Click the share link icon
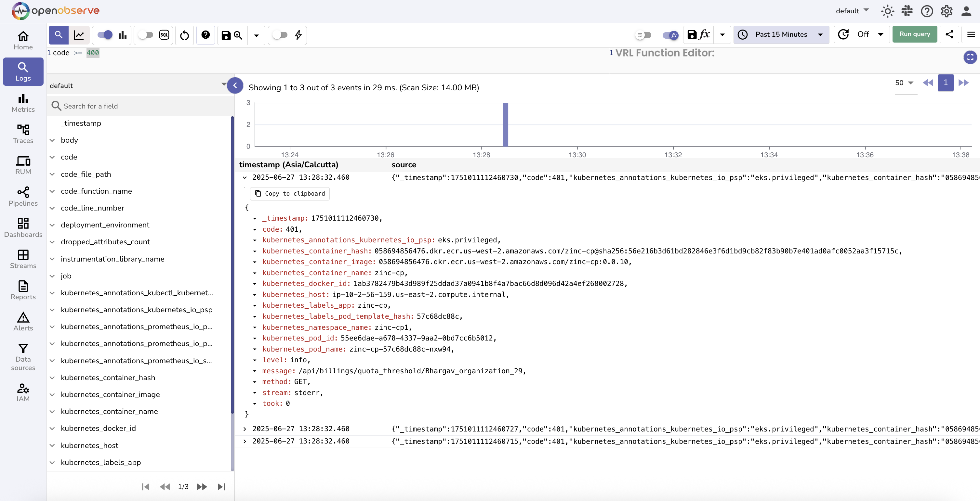The width and height of the screenshot is (980, 501). 949,34
